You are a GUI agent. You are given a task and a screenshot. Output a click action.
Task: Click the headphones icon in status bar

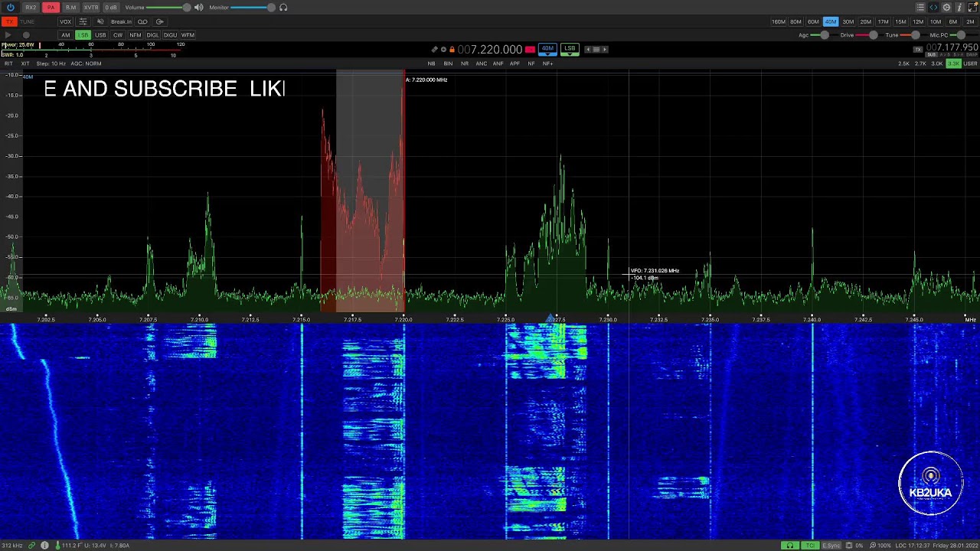(x=789, y=546)
